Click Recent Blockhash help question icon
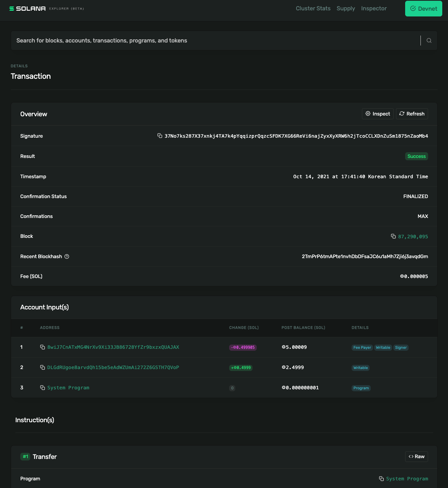The height and width of the screenshot is (488, 448). (67, 257)
